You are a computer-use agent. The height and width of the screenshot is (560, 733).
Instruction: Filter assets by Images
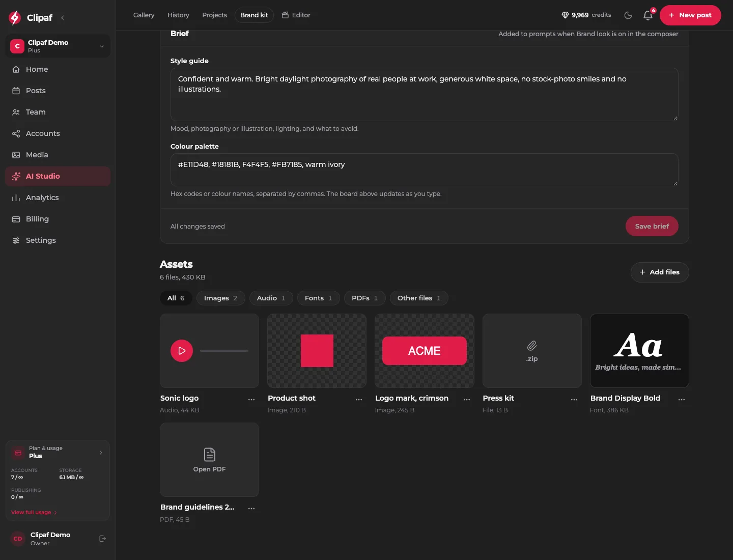coord(221,298)
